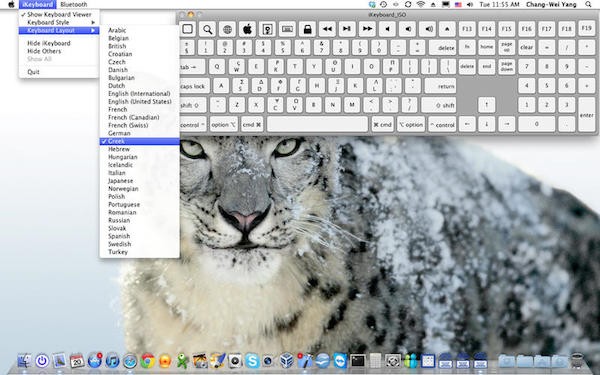600x375 pixels.
Task: Toggle the right shift key
Action: pos(439,105)
